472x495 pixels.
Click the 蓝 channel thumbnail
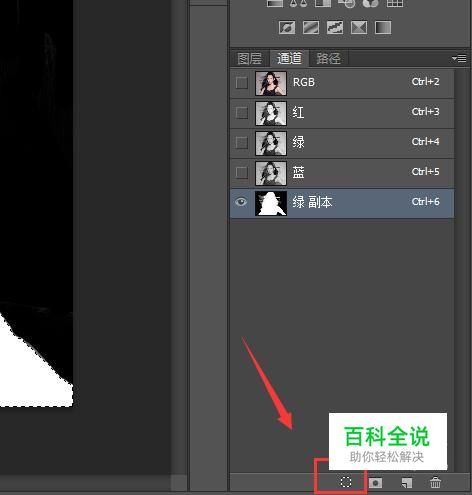271,173
